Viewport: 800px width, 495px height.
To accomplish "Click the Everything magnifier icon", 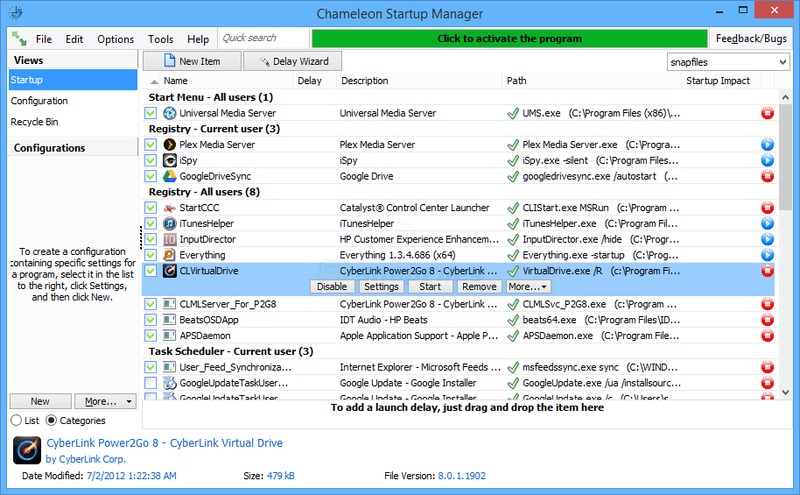I will (169, 255).
